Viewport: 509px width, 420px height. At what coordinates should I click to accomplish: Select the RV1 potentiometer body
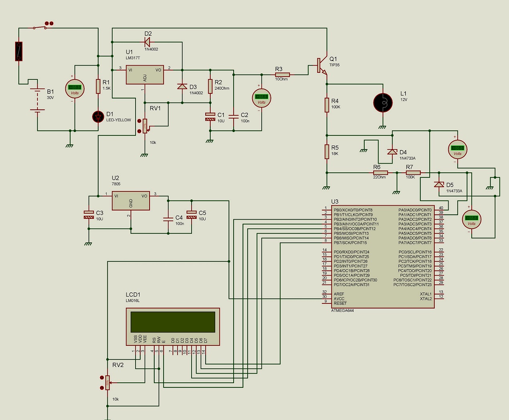[x=145, y=126]
